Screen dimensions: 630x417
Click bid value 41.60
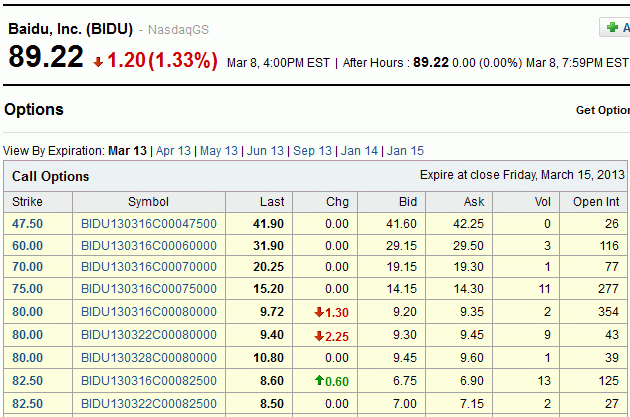coord(401,224)
